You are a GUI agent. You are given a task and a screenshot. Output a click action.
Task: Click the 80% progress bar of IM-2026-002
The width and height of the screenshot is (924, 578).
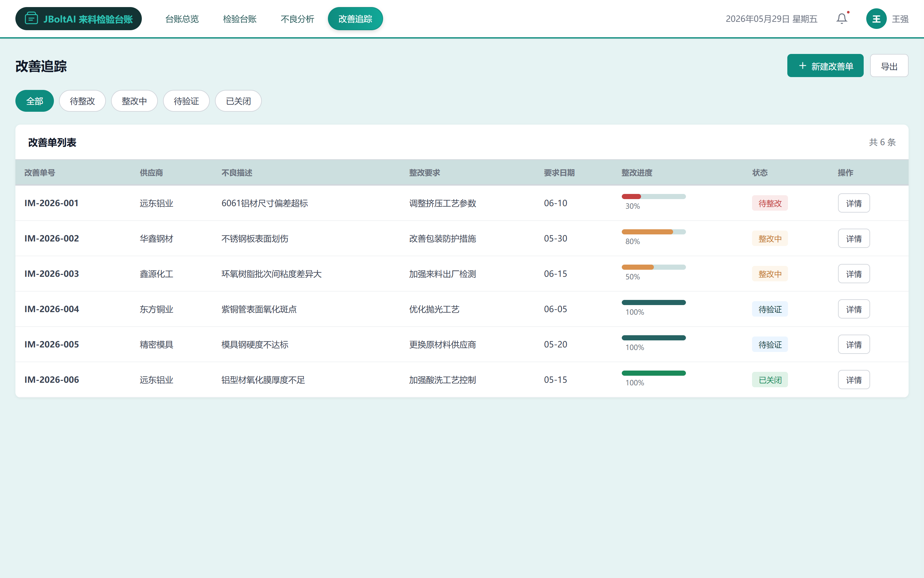click(x=654, y=232)
